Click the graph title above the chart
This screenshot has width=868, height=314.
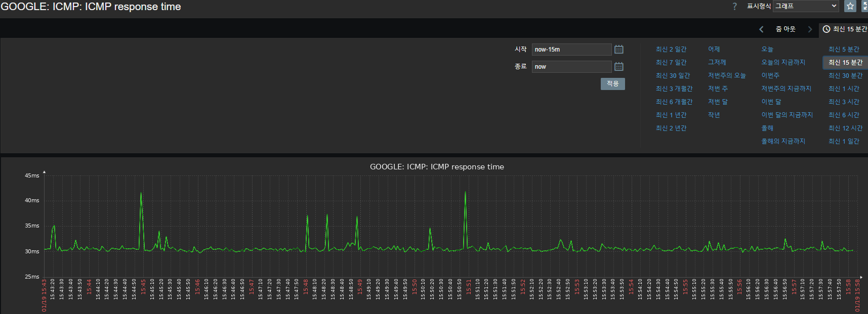(x=437, y=167)
